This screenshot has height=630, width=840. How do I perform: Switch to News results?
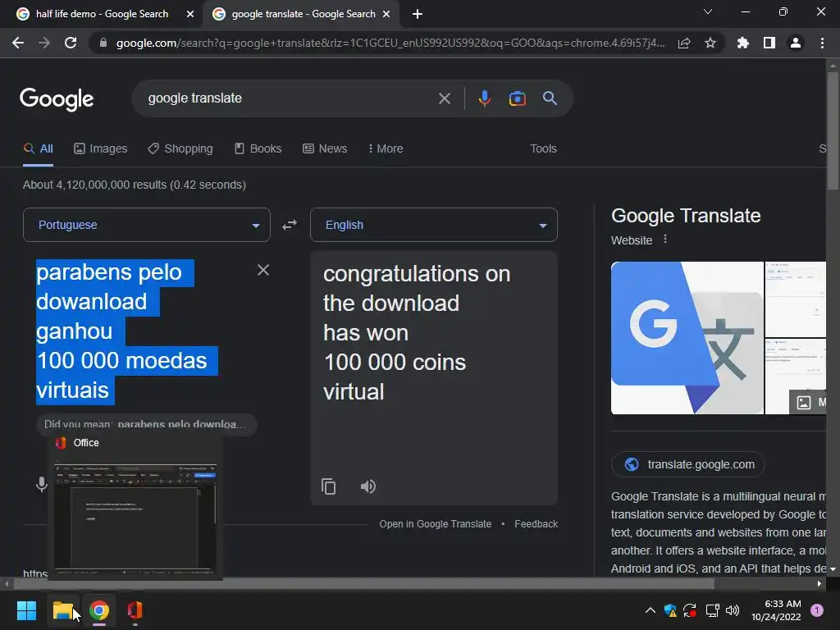click(x=325, y=148)
